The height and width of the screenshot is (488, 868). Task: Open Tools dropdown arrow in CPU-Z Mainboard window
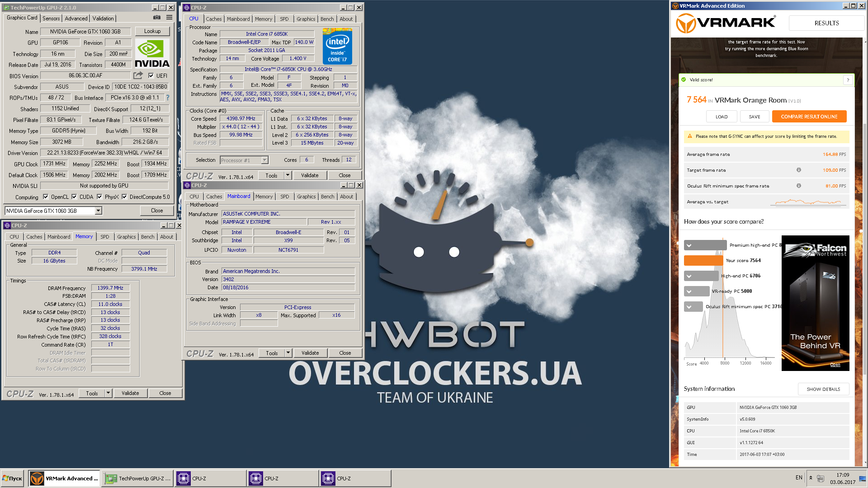288,352
